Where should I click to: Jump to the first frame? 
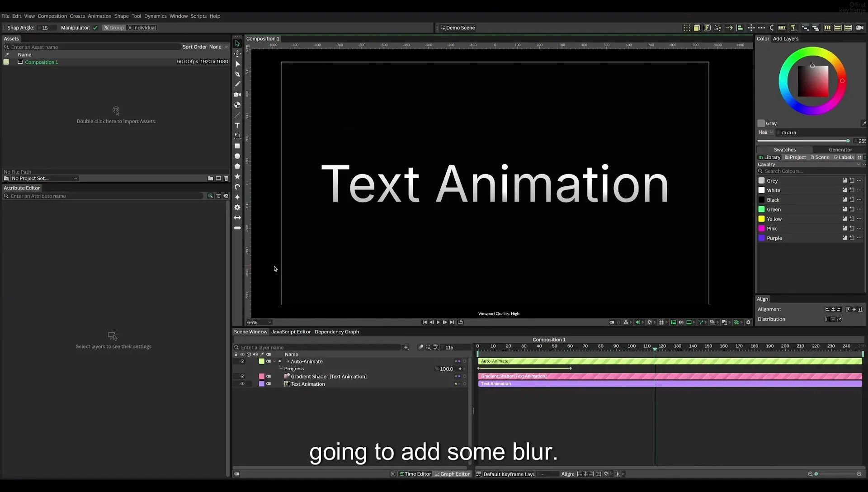(425, 322)
